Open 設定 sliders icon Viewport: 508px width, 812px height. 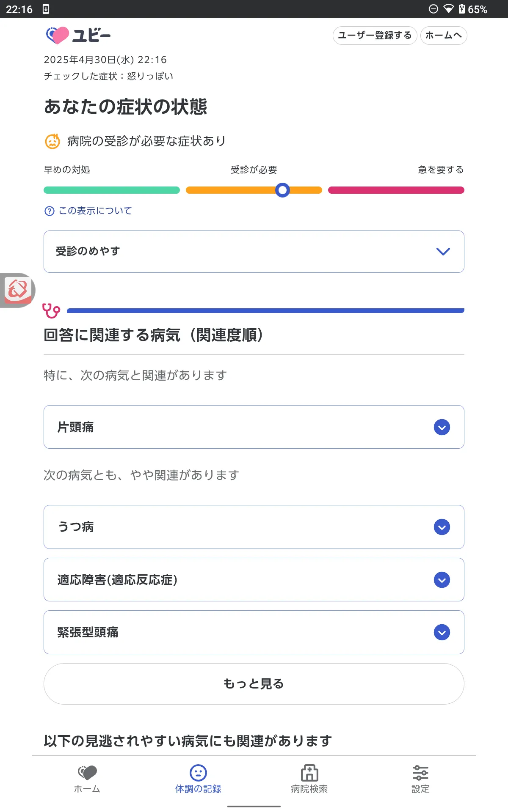pyautogui.click(x=420, y=773)
